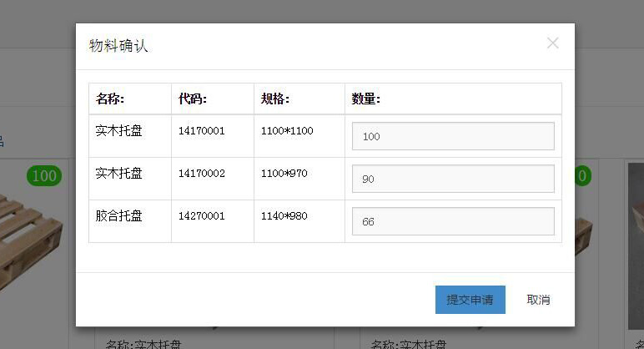Click the green 100 badge behind dialog
Image resolution: width=644 pixels, height=349 pixels.
(44, 176)
